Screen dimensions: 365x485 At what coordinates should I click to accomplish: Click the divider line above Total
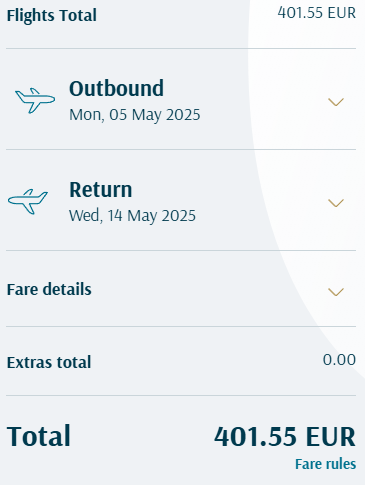181,396
